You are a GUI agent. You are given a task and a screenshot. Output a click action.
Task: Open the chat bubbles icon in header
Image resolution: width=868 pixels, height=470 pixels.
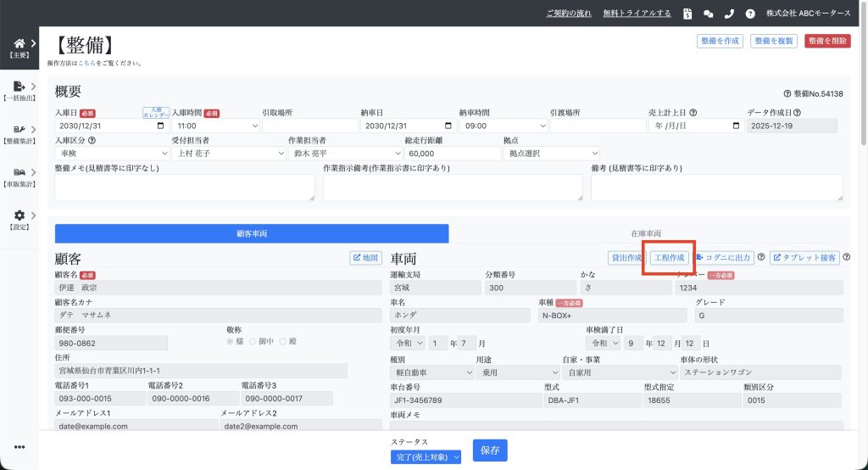point(709,14)
